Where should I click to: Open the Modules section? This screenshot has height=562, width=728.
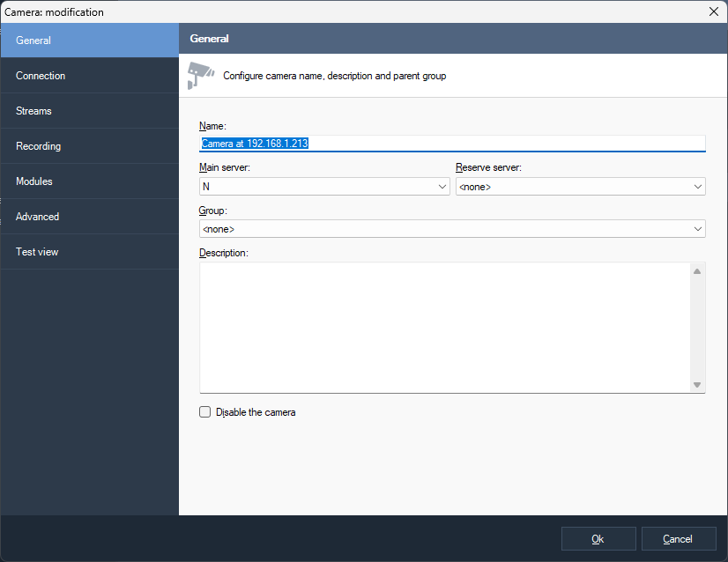click(x=89, y=181)
